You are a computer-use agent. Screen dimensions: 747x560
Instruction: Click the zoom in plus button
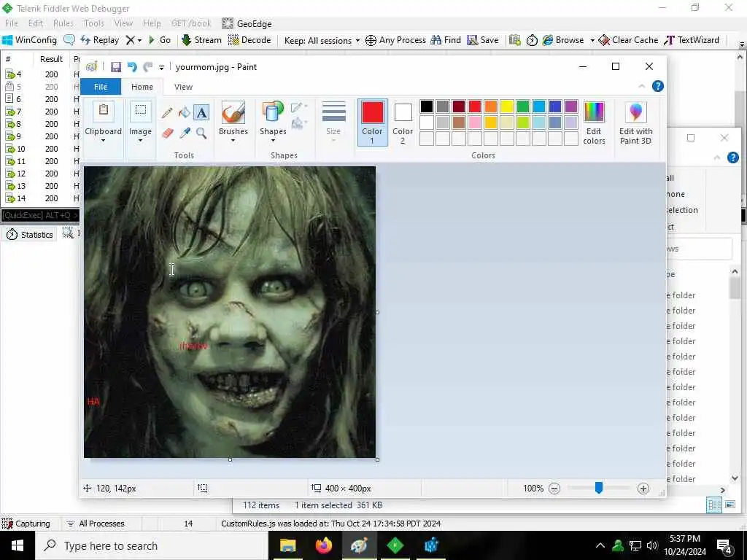tap(643, 488)
